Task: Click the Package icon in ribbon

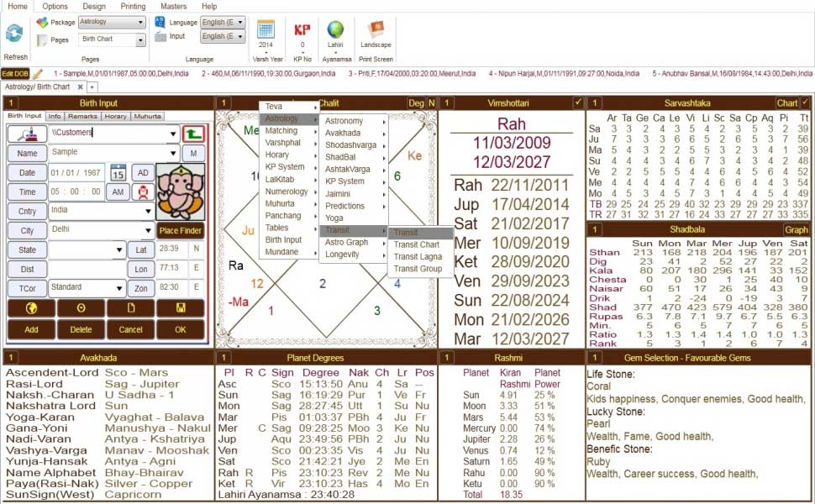Action: pyautogui.click(x=42, y=23)
